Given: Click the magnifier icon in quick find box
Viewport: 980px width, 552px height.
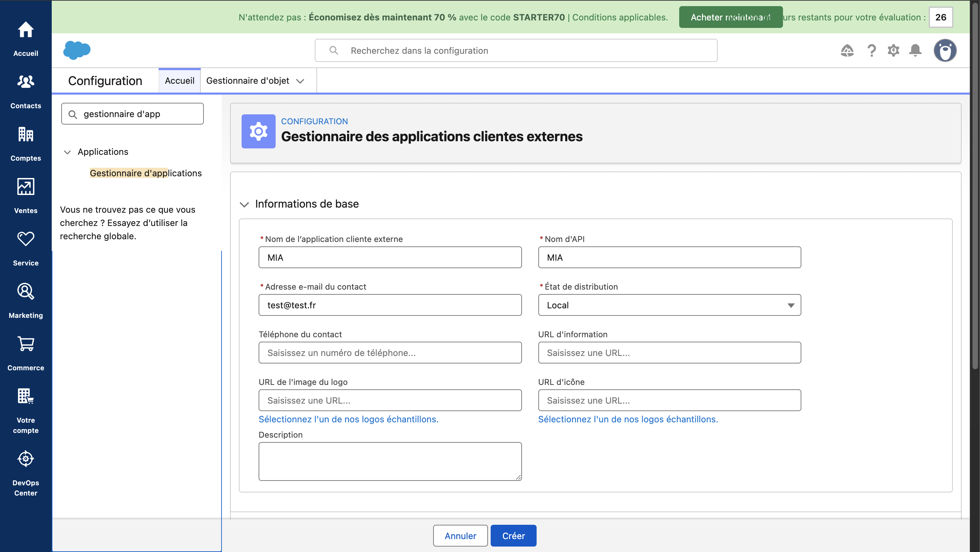Looking at the screenshot, I should tap(73, 114).
